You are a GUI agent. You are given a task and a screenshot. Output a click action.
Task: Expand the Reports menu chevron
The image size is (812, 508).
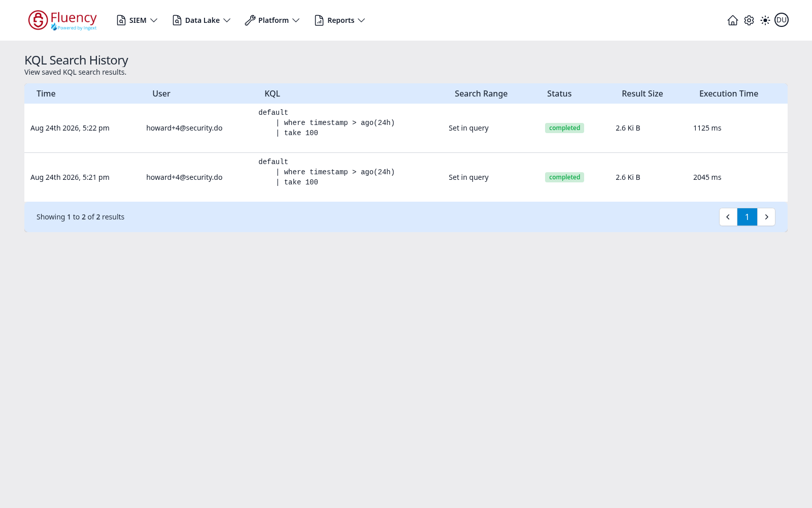pos(361,20)
